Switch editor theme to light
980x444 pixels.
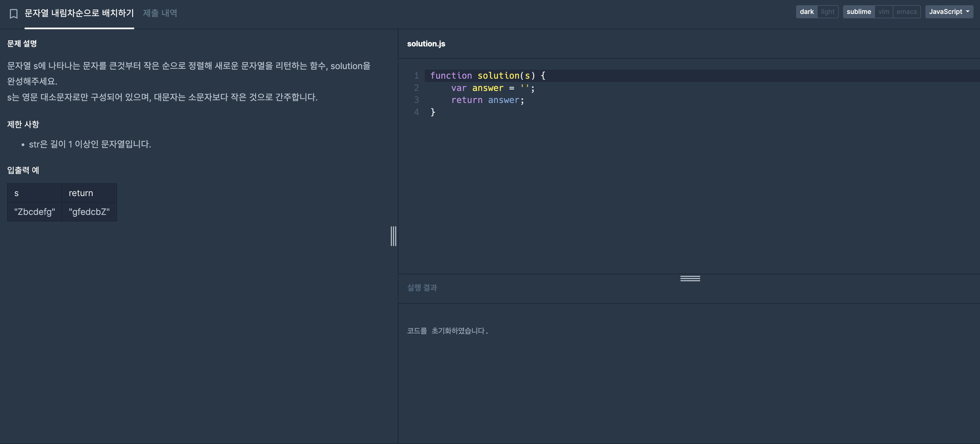(828, 12)
